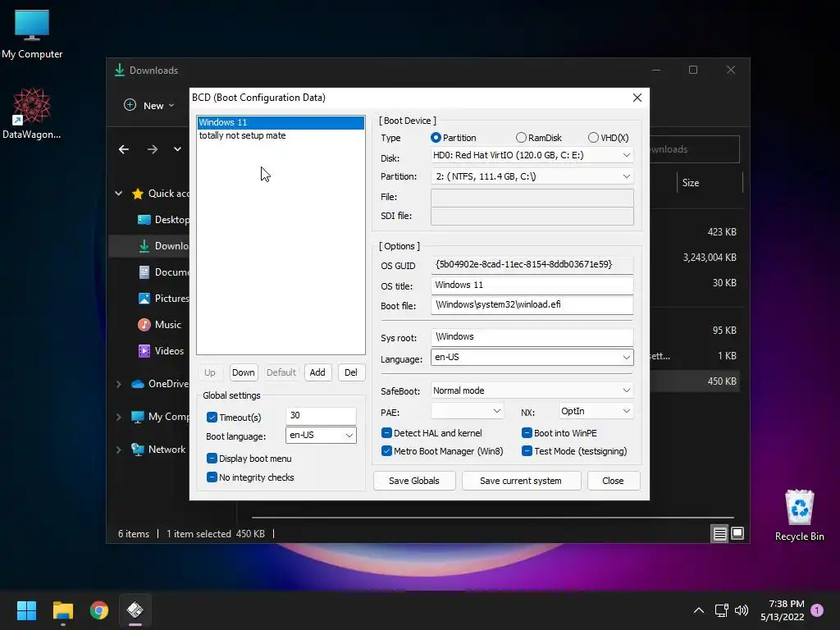Open the New menu in Downloads

[149, 106]
